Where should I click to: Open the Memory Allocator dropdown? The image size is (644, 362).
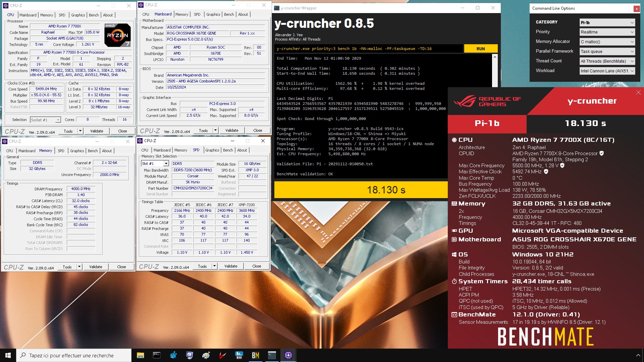[x=607, y=42]
